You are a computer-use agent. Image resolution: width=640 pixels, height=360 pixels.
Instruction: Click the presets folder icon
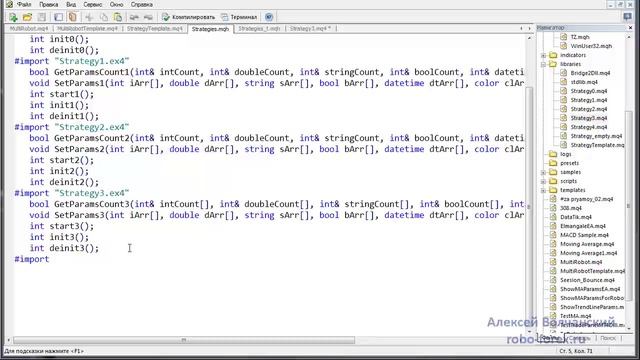[x=553, y=163]
